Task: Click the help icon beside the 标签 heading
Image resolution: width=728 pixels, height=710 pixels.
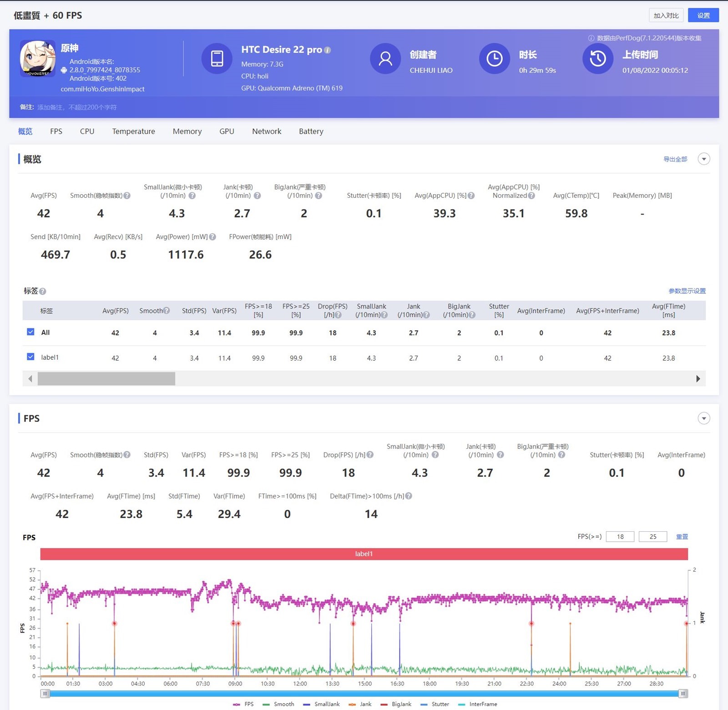Action: click(x=43, y=292)
